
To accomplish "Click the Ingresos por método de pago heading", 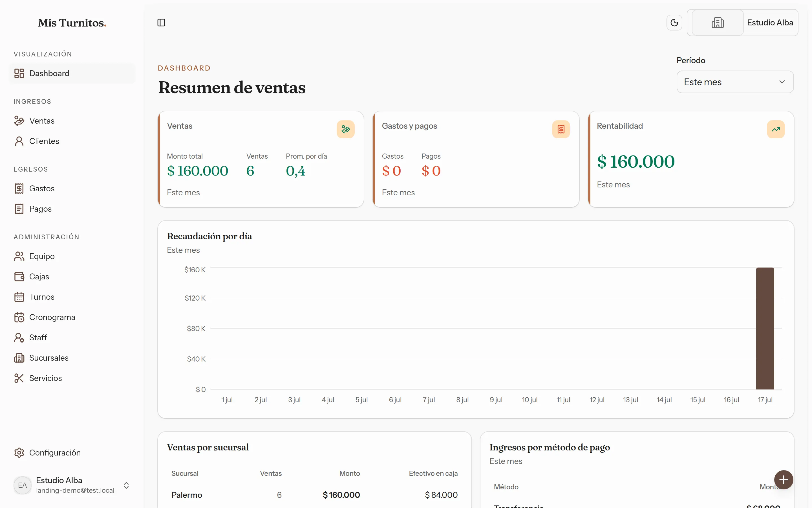I will [x=550, y=447].
